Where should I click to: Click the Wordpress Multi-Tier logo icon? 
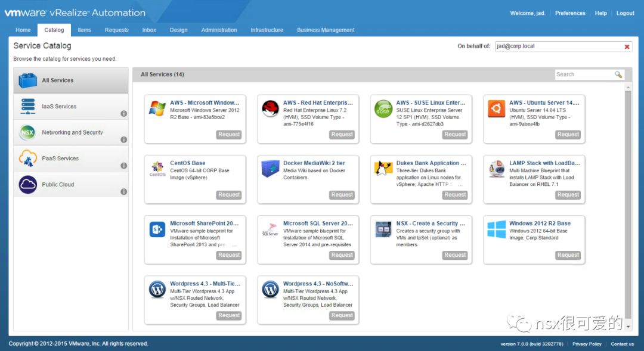click(x=157, y=290)
